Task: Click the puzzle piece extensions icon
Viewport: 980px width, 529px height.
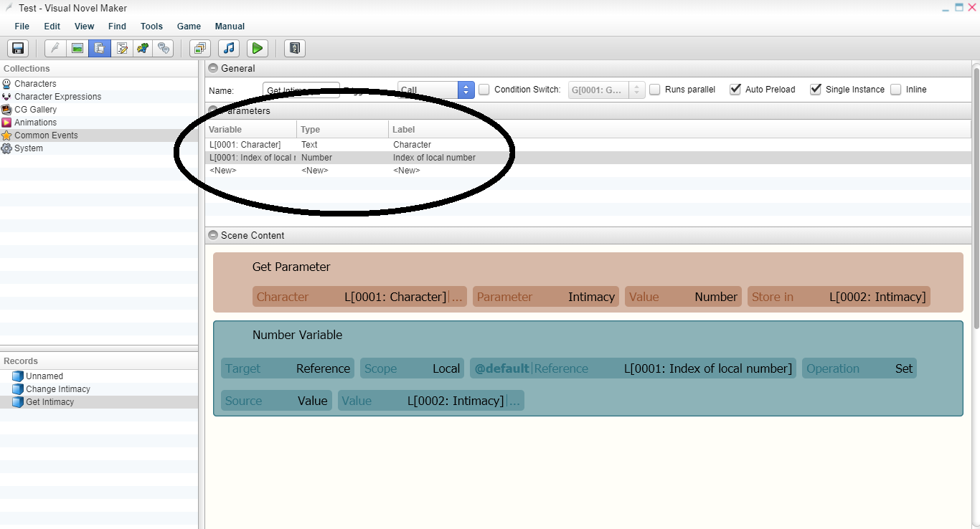Action: (143, 49)
